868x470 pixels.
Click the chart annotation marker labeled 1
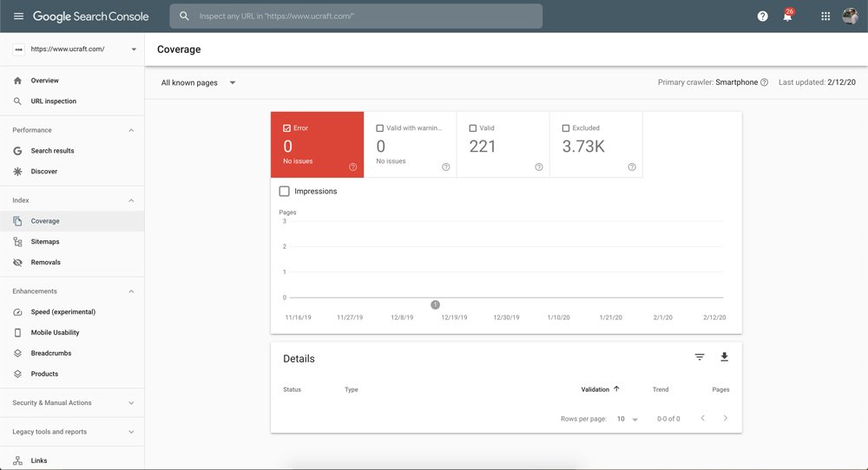(x=435, y=304)
